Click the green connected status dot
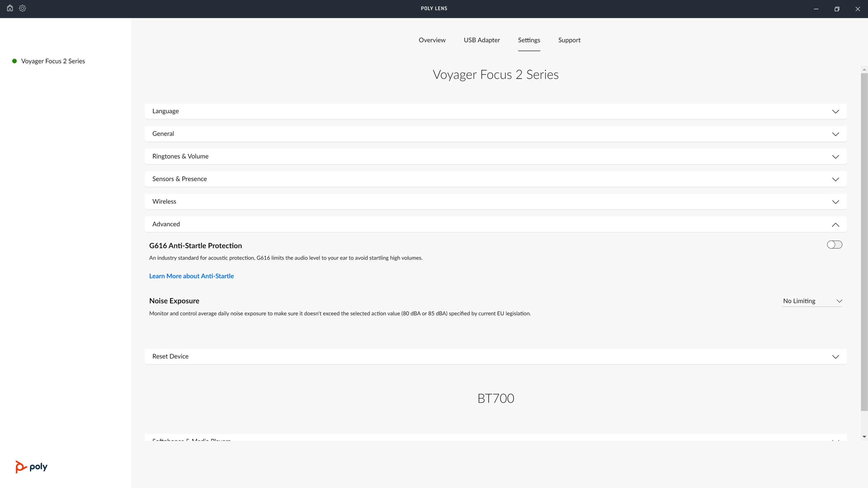Screen dimensions: 868x488 [x=14, y=61]
